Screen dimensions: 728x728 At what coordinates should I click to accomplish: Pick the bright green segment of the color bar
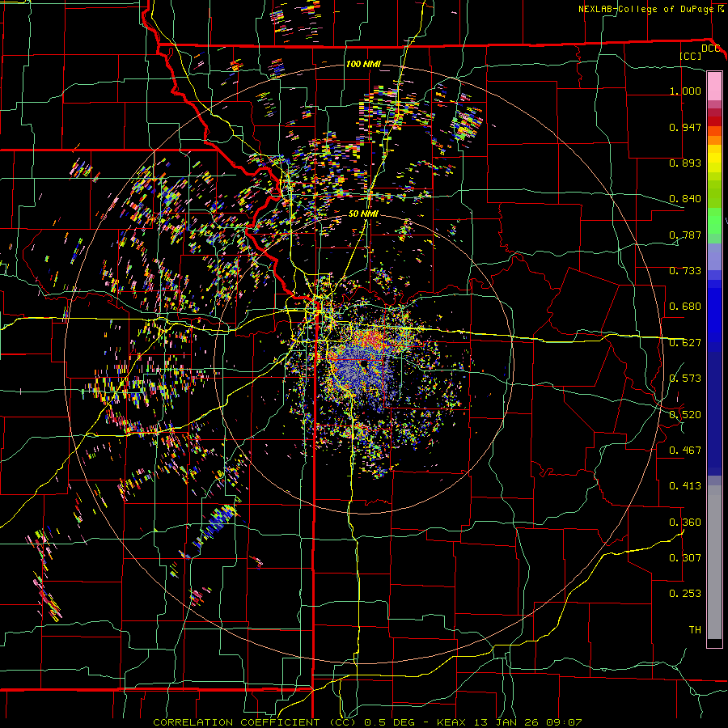click(x=714, y=222)
